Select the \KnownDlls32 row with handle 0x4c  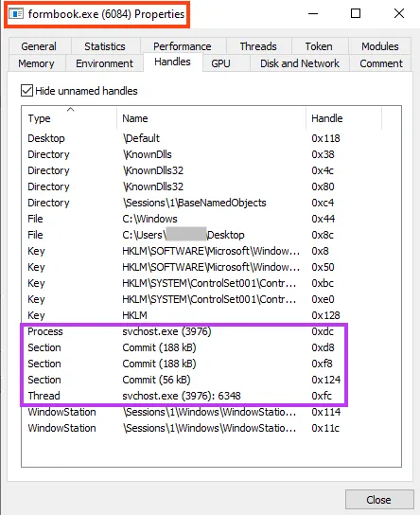coord(211,170)
